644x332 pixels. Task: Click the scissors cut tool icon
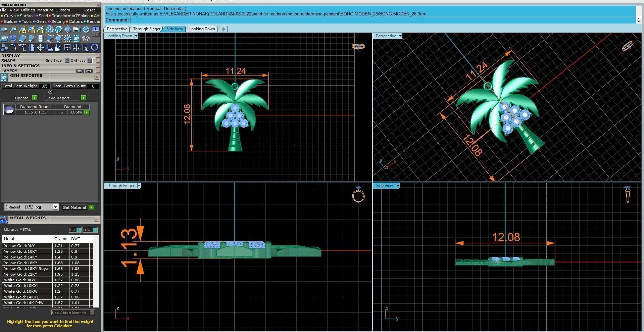pos(86,48)
